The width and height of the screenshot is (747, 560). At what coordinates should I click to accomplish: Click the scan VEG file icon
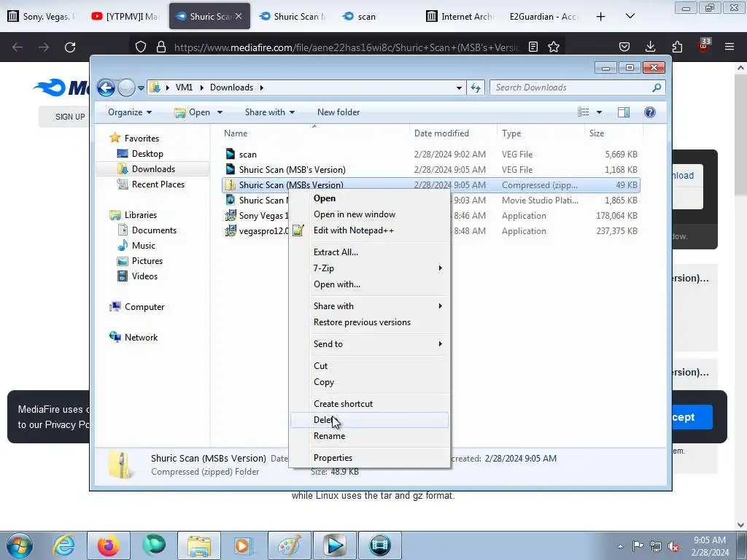pyautogui.click(x=231, y=155)
